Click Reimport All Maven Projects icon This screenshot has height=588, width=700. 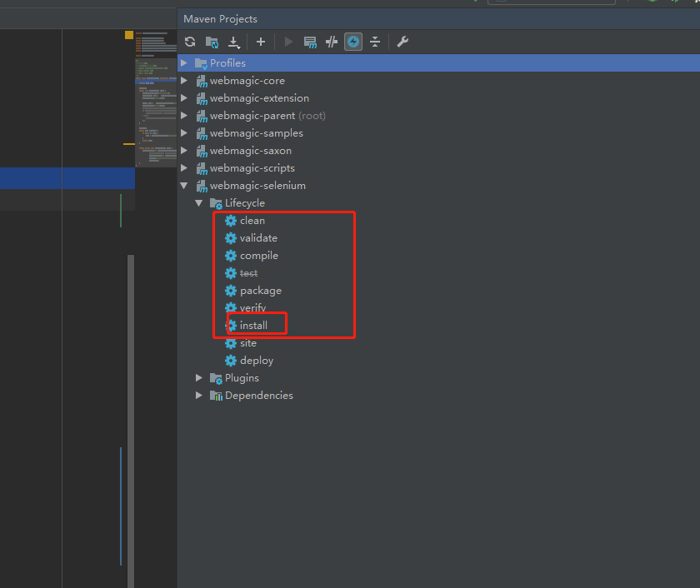(190, 42)
